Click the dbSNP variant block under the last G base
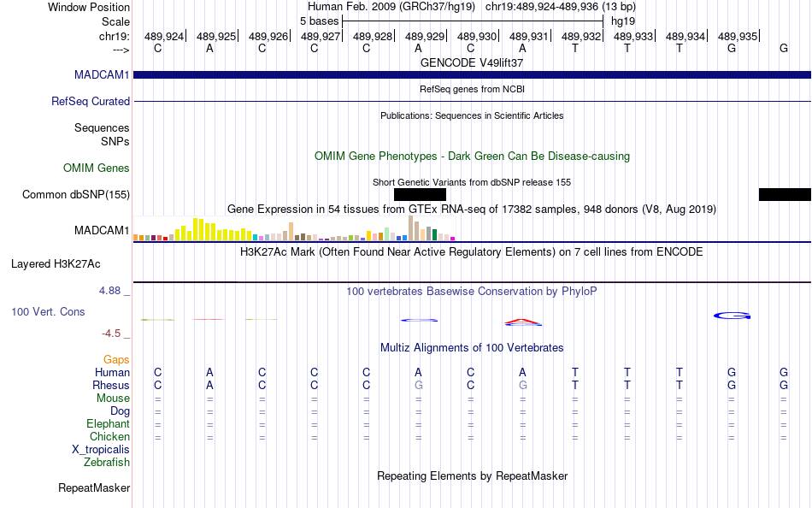The width and height of the screenshot is (812, 508). pos(785,194)
